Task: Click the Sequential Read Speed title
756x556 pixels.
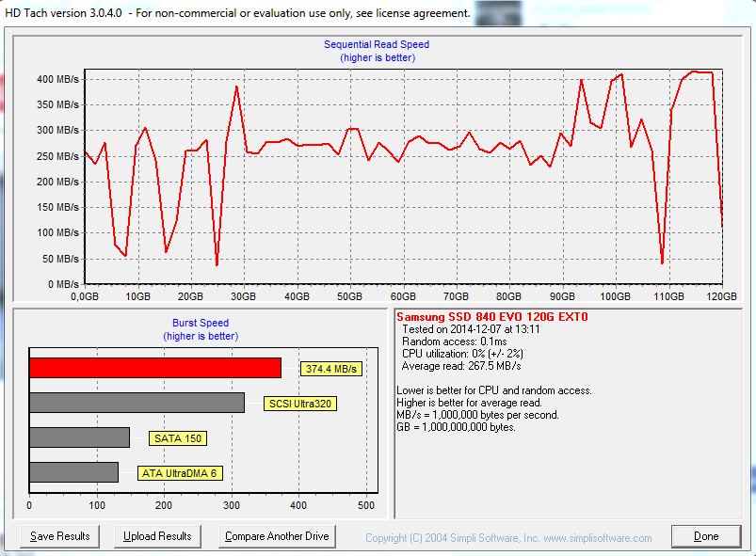Action: [377, 44]
